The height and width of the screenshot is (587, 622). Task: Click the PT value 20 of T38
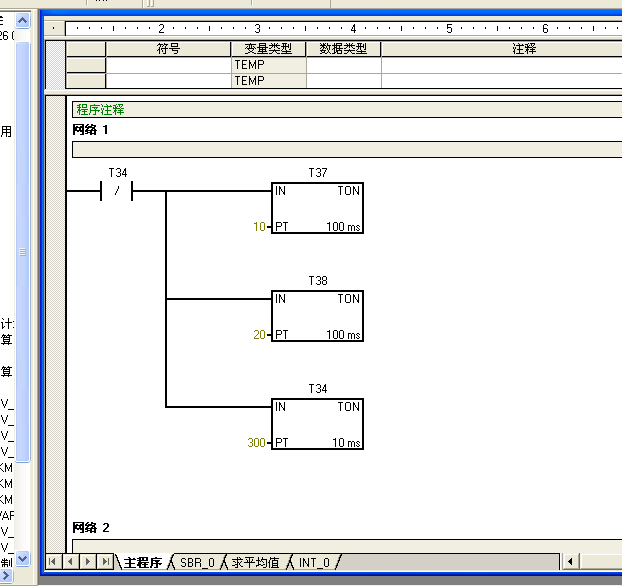pyautogui.click(x=259, y=334)
